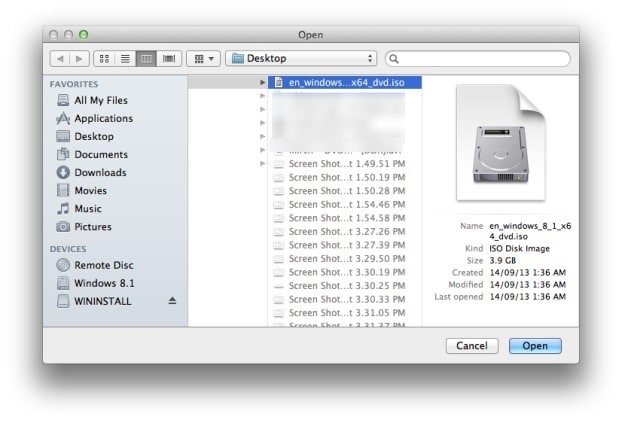Click the 3.9 GB size value
622x423 pixels.
pos(502,260)
